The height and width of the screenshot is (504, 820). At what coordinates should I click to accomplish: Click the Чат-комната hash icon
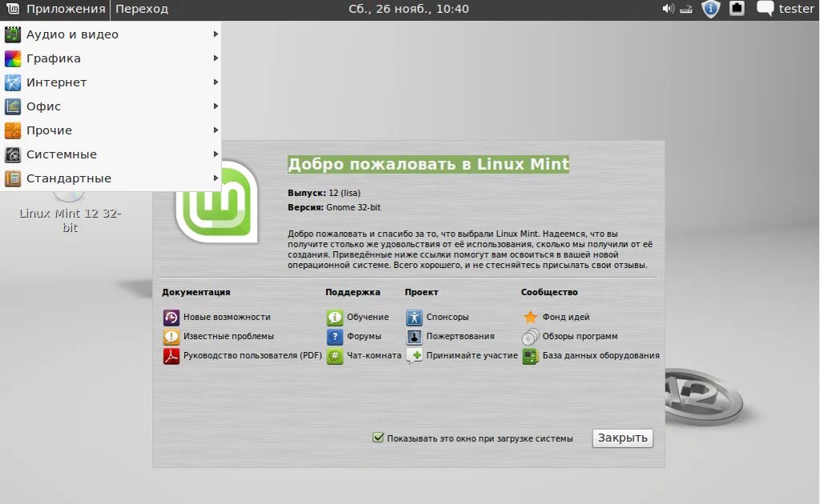[335, 356]
